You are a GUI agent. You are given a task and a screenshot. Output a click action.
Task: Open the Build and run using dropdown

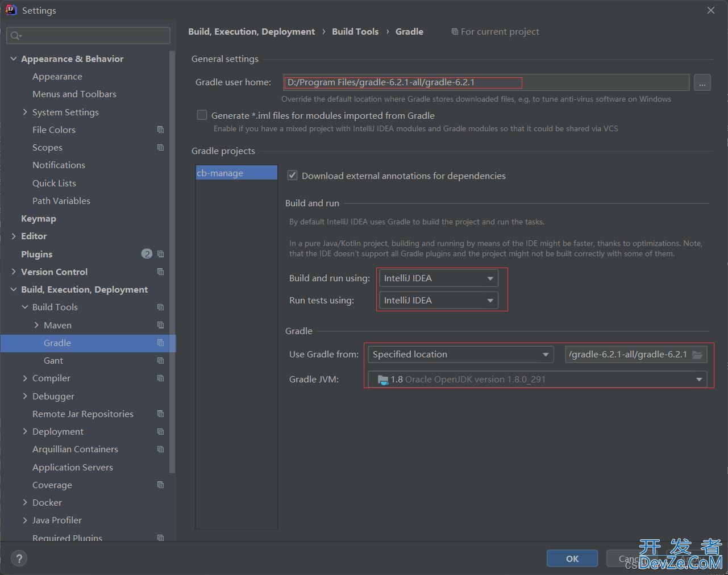pos(438,278)
